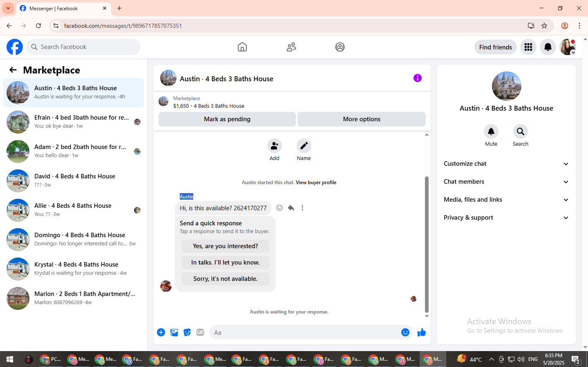Go back from Marketplace with the arrow

[13, 70]
